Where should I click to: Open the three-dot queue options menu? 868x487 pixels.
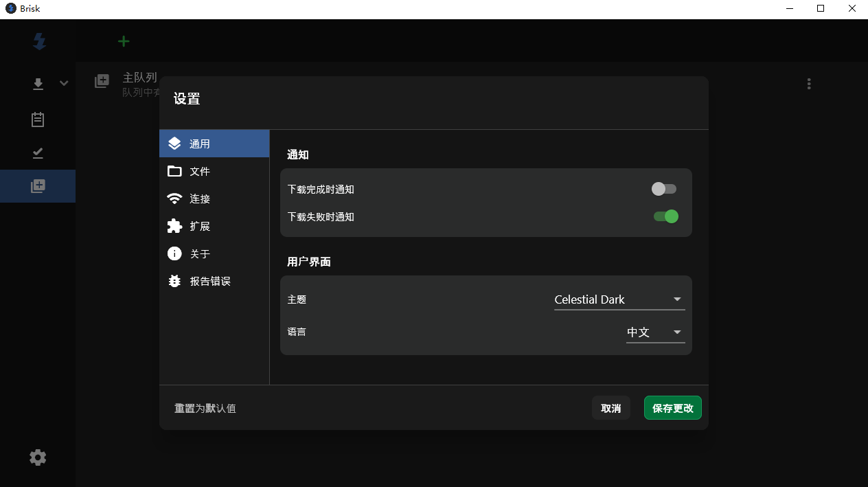[809, 84]
